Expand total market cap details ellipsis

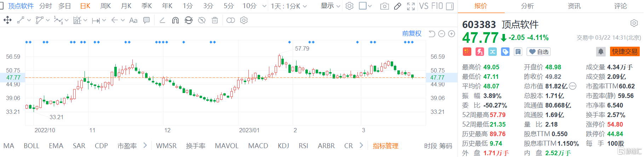coord(573,86)
